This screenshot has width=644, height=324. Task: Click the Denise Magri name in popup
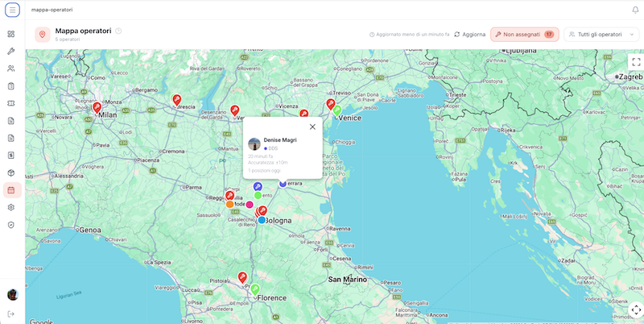280,139
